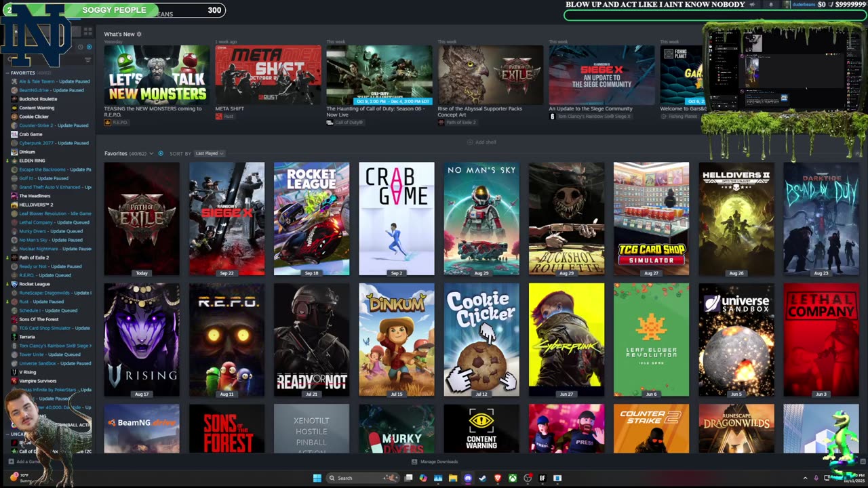Open Brave browser from the taskbar
The height and width of the screenshot is (488, 868).
(x=497, y=478)
